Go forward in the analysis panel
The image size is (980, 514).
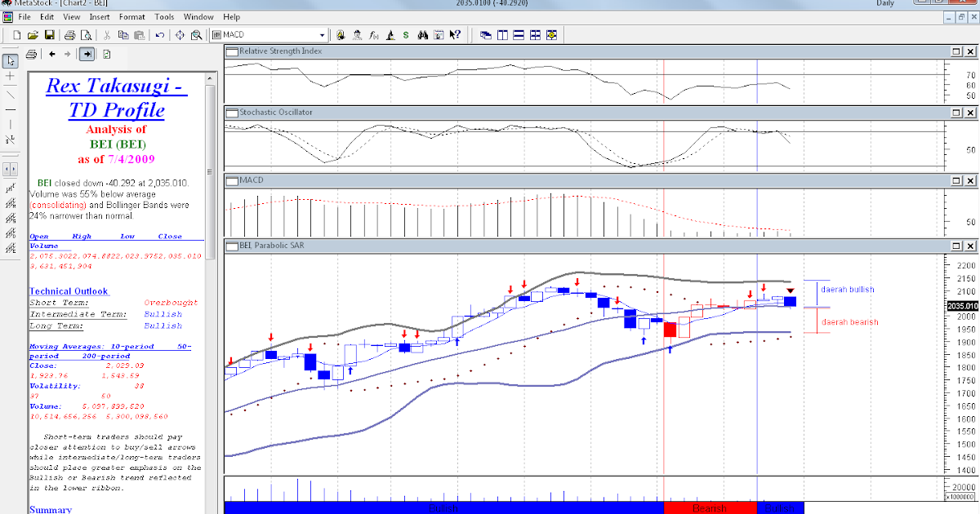point(68,55)
